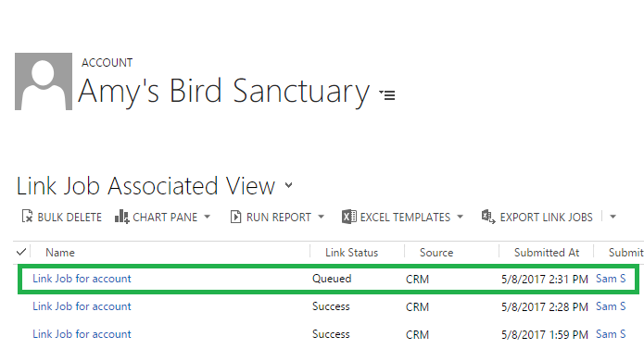Viewport: 644px width, 349px height.
Task: Open the Export Link Jobs split-button arrow
Action: (612, 217)
